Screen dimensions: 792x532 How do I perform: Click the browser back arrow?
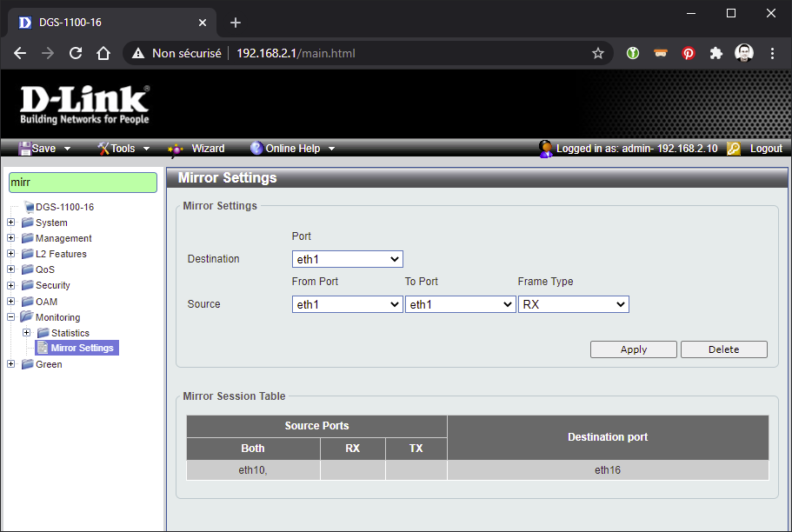click(20, 53)
